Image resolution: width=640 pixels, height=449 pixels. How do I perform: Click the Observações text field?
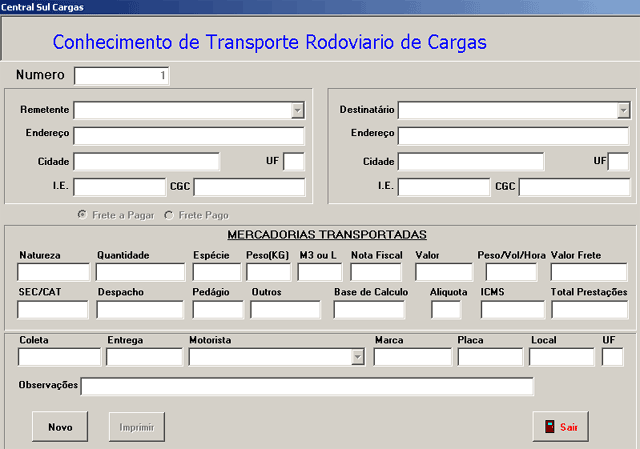point(307,387)
